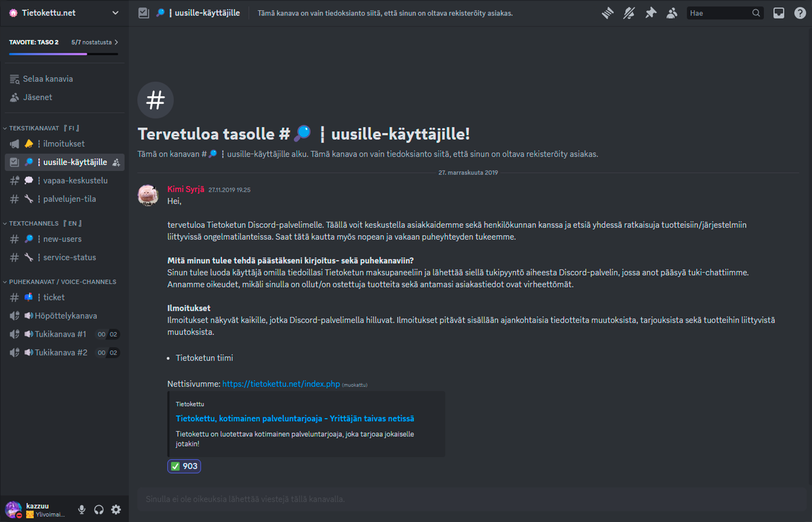Toggle the microphone mute button
This screenshot has height=522, width=812.
(82, 509)
